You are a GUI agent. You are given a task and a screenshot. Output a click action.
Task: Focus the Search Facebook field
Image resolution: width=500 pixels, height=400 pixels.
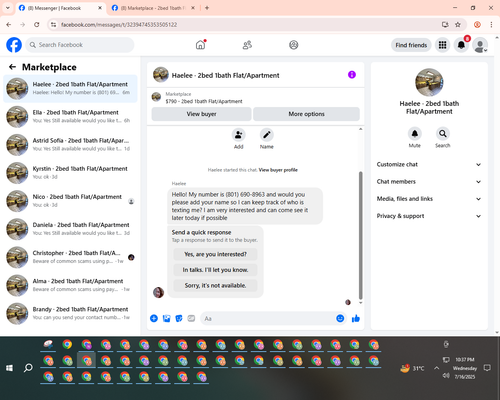click(80, 45)
